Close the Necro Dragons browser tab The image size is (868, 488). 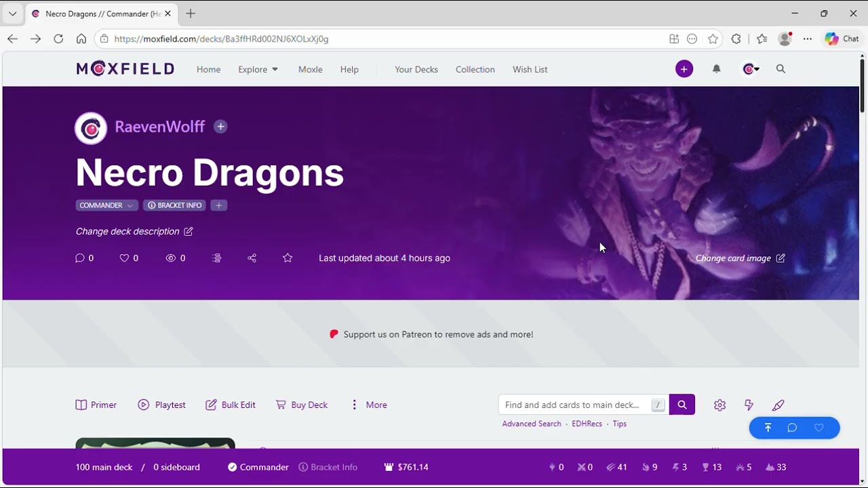tap(167, 14)
